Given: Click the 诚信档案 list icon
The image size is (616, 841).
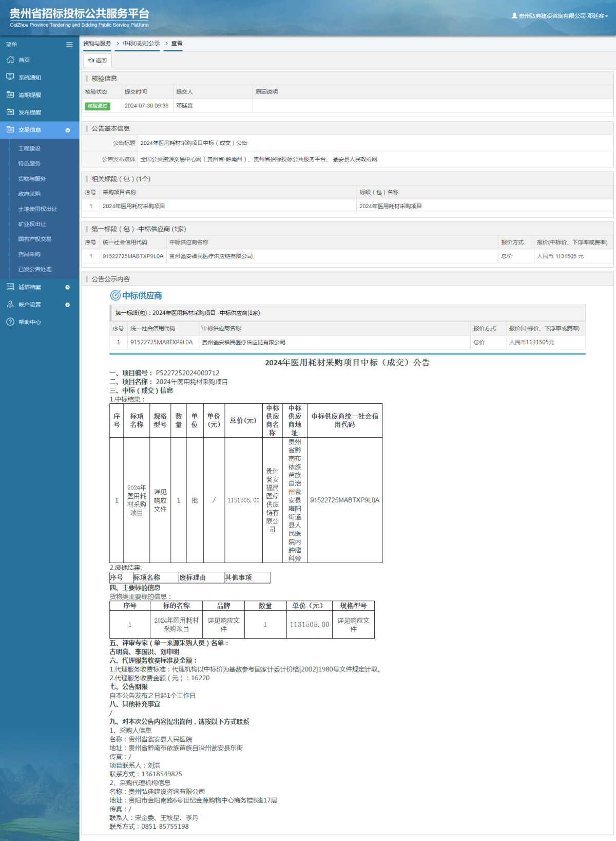Looking at the screenshot, I should 10,287.
